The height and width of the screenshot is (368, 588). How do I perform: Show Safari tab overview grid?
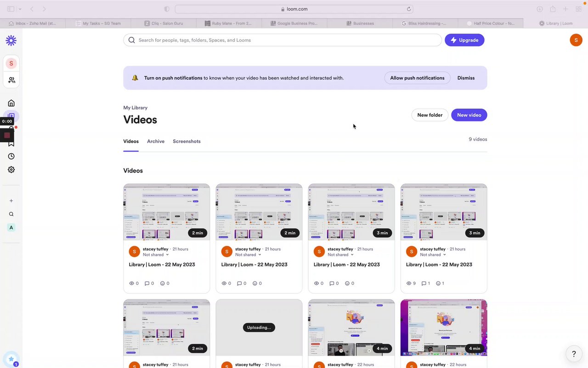578,9
